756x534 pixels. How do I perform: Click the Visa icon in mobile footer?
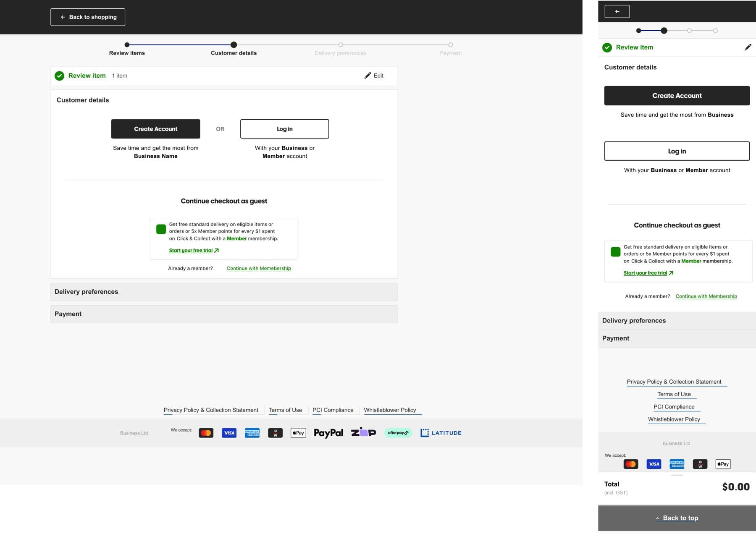click(x=654, y=464)
